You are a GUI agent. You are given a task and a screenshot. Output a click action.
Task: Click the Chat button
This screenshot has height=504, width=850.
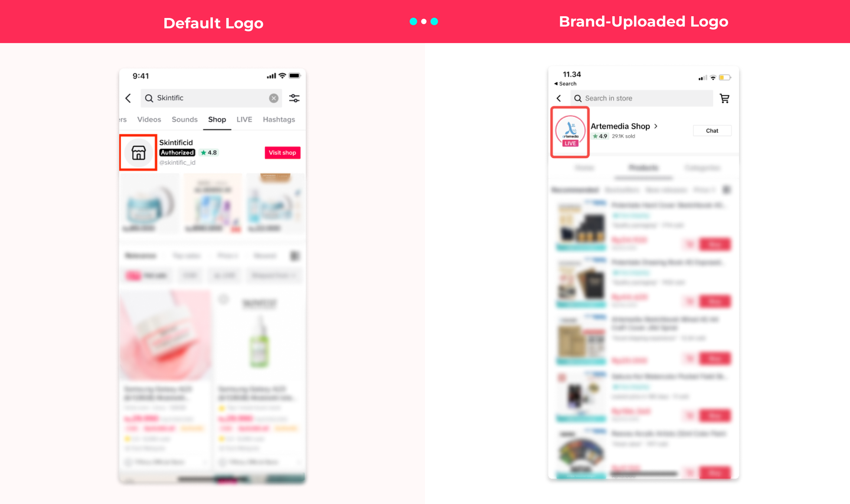click(x=712, y=131)
